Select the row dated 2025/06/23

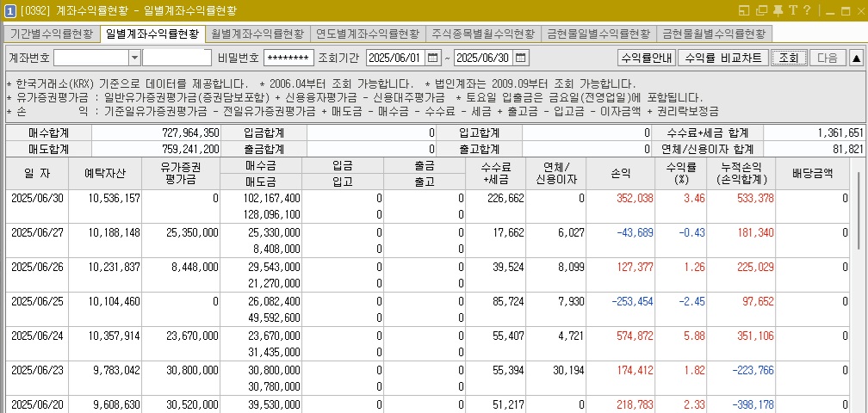(x=428, y=378)
